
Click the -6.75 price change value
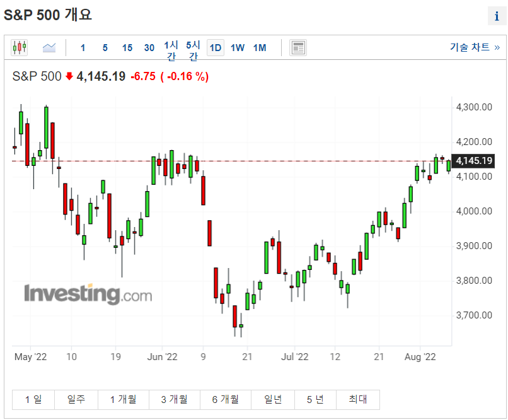(x=143, y=76)
